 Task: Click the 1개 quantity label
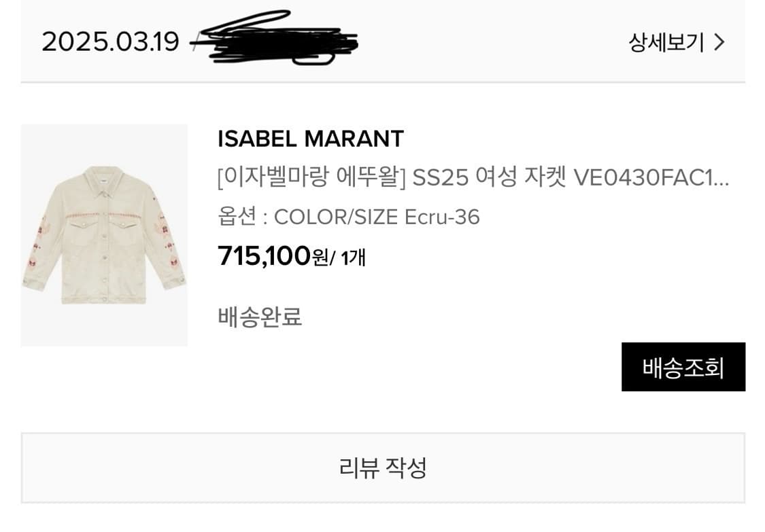tap(354, 258)
